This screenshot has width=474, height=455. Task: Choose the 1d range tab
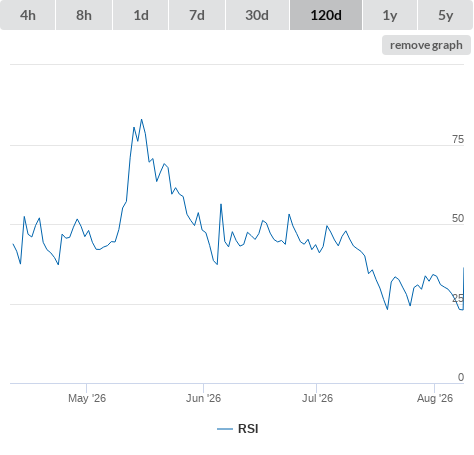point(141,15)
